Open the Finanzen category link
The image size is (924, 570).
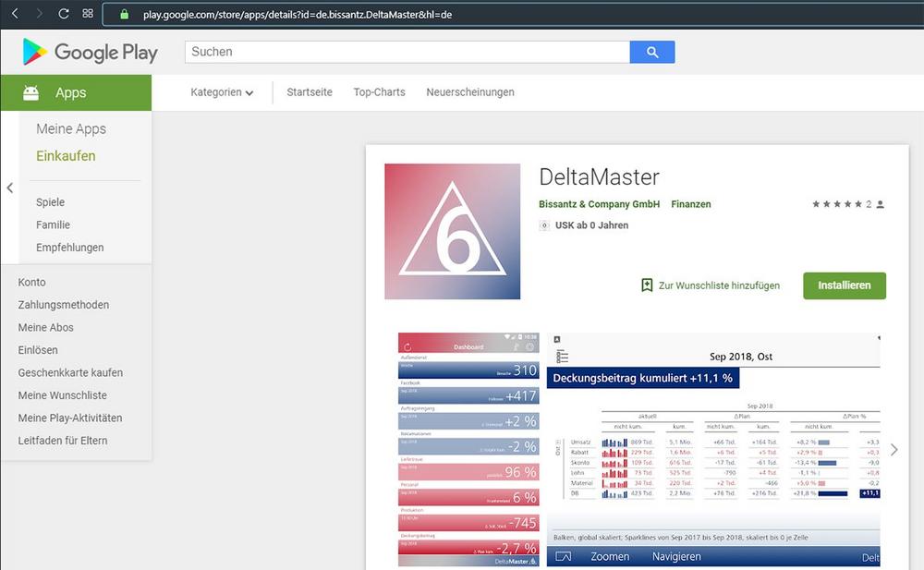click(x=690, y=204)
